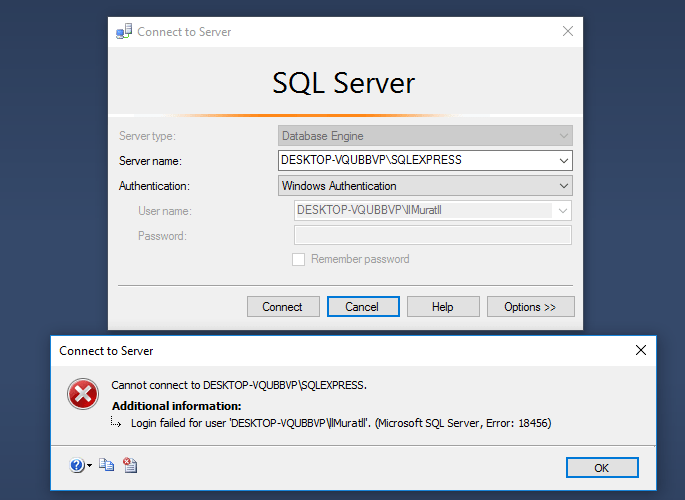
Task: Click the SQL Server banner title
Action: tap(343, 83)
